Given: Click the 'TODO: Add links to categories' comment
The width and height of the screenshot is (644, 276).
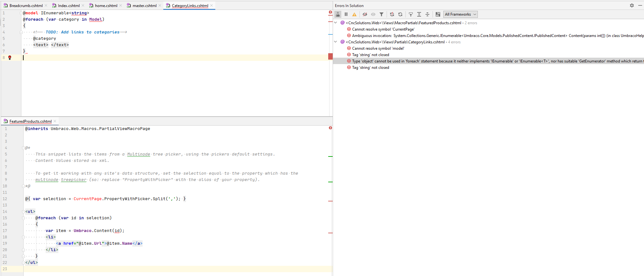Looking at the screenshot, I should [x=82, y=32].
